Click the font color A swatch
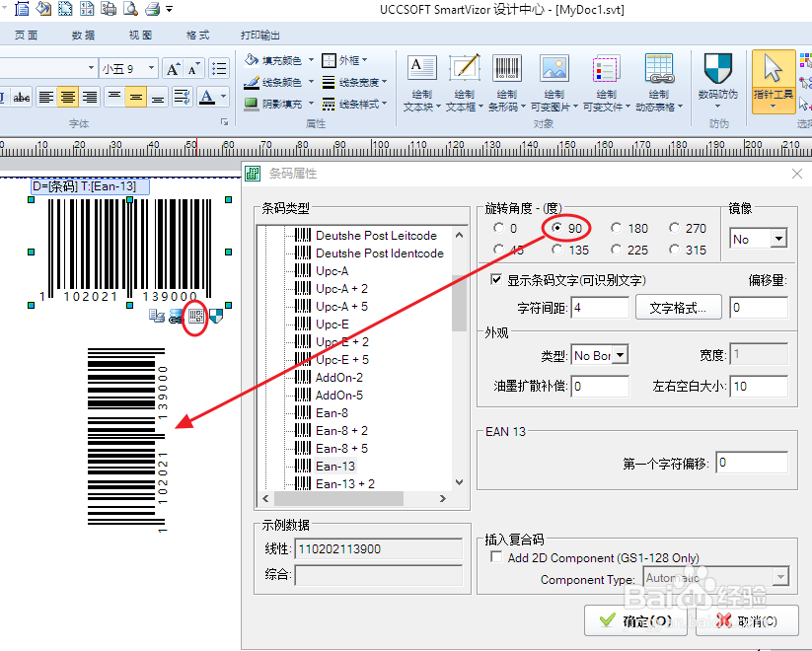Viewport: 812px width, 651px height. [x=206, y=97]
